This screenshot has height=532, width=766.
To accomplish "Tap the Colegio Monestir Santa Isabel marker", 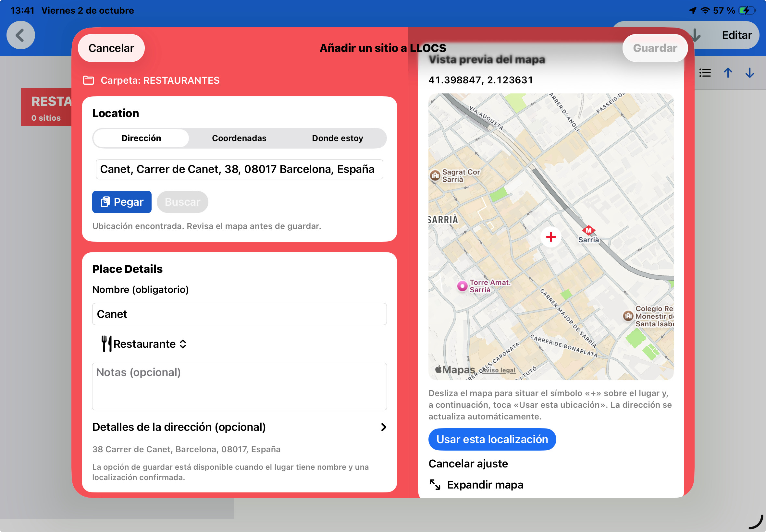I will coord(628,316).
